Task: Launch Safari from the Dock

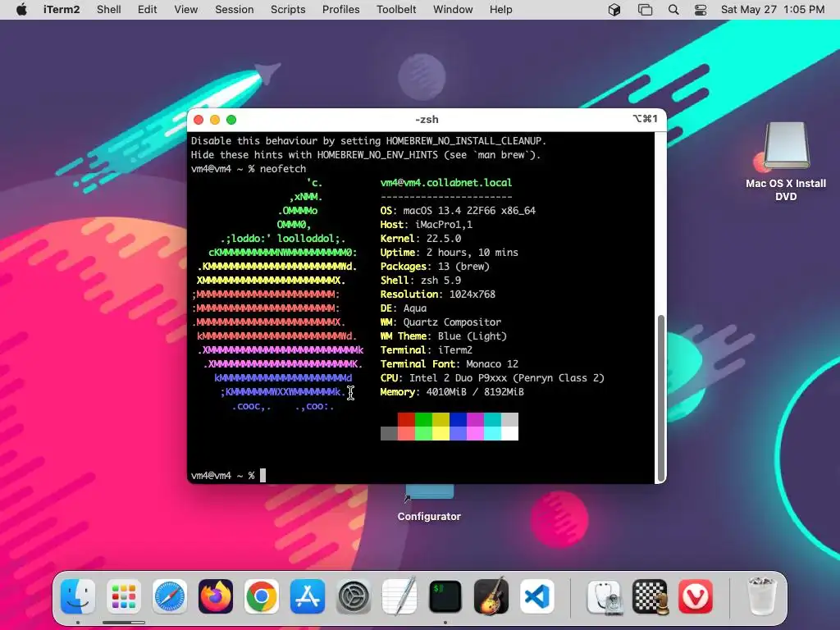Action: pyautogui.click(x=170, y=596)
